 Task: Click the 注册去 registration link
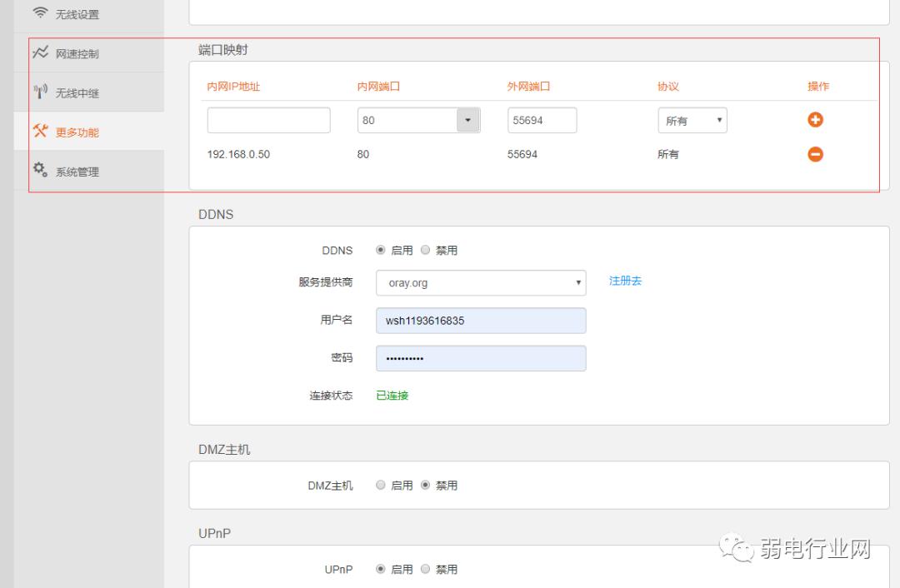624,282
